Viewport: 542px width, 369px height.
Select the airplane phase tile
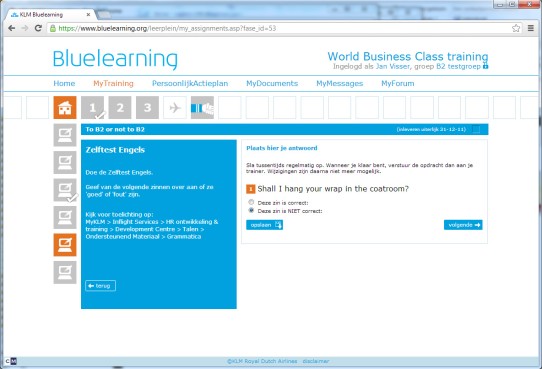click(x=175, y=107)
